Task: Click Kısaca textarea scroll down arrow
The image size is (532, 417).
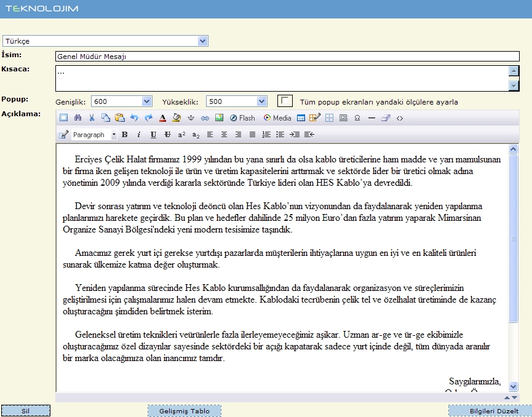Action: 514,86
